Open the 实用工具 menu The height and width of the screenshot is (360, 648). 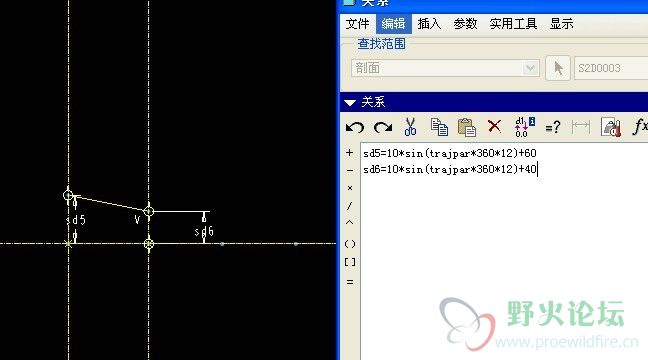tap(513, 24)
